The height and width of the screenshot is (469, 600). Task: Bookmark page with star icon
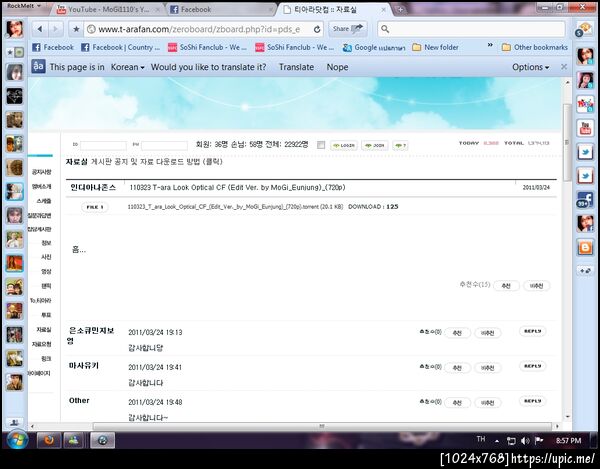coord(76,29)
